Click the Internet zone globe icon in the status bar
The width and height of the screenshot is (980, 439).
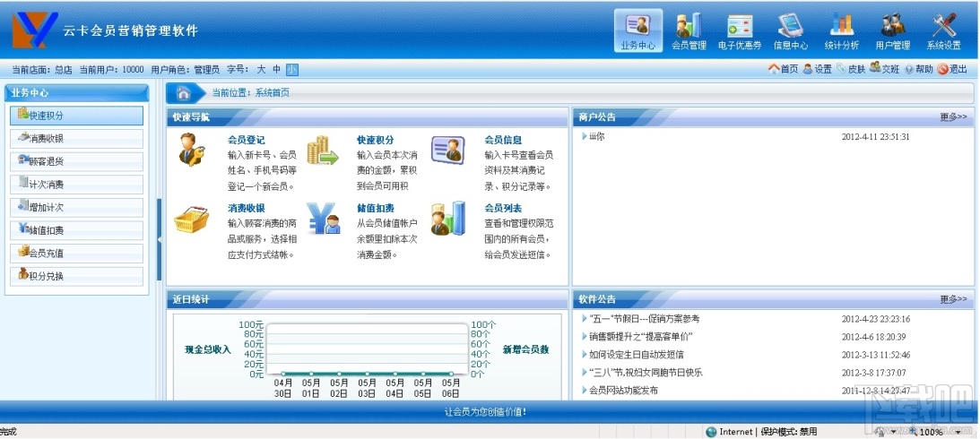coord(711,432)
